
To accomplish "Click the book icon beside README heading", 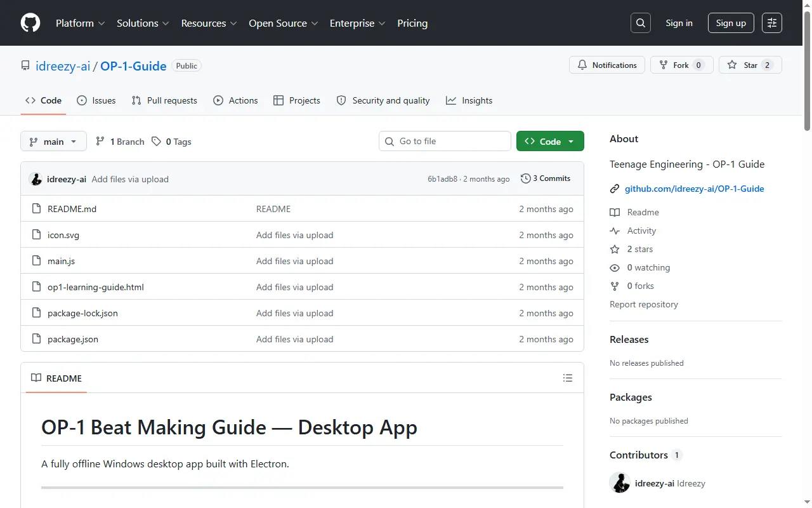I will pyautogui.click(x=36, y=378).
